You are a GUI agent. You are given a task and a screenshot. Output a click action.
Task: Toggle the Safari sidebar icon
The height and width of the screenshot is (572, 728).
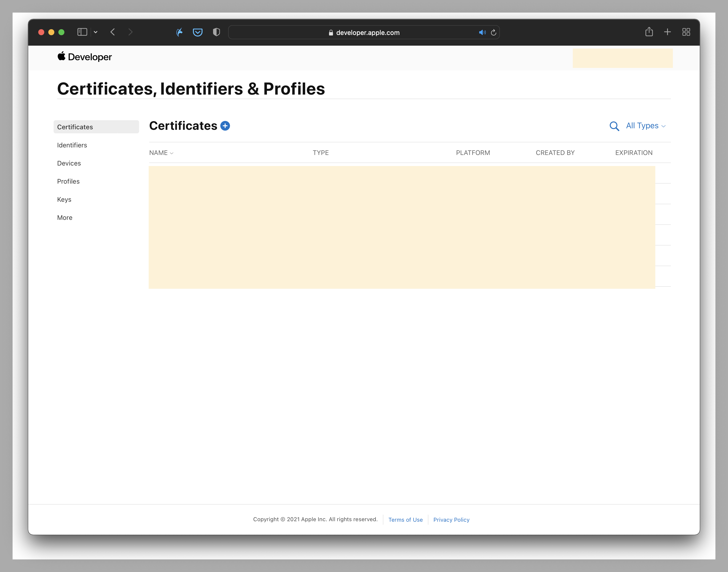(x=82, y=32)
